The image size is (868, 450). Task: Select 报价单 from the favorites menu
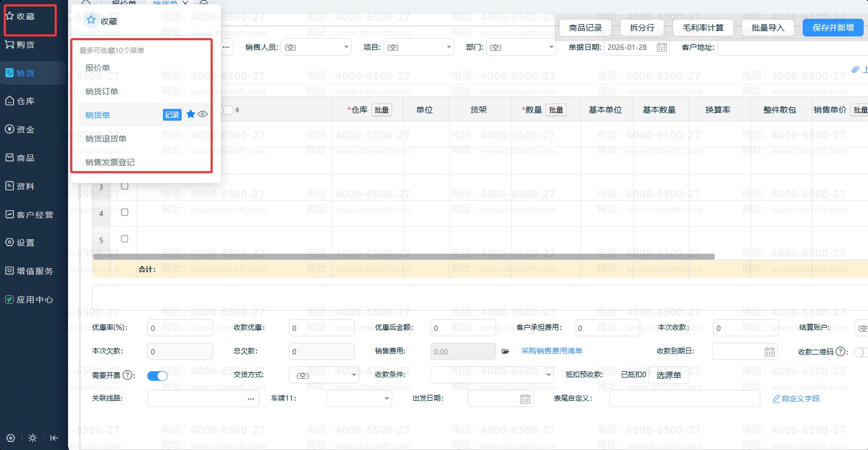tap(98, 68)
